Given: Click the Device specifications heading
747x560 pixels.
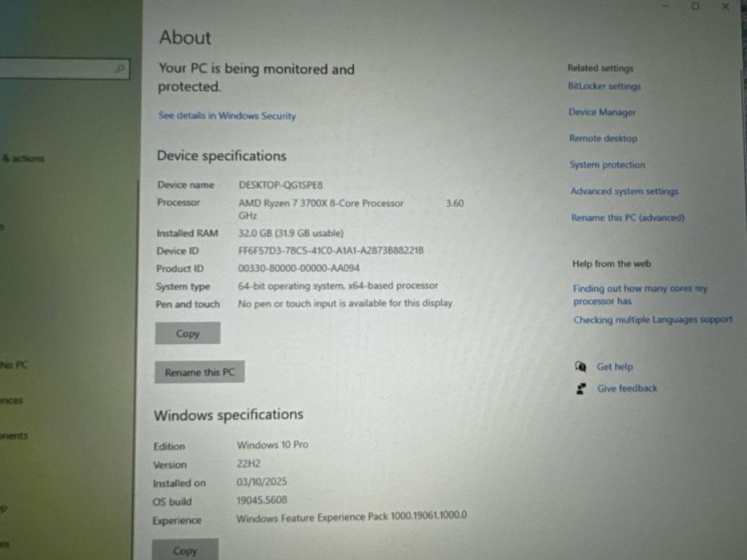Looking at the screenshot, I should click(x=222, y=156).
